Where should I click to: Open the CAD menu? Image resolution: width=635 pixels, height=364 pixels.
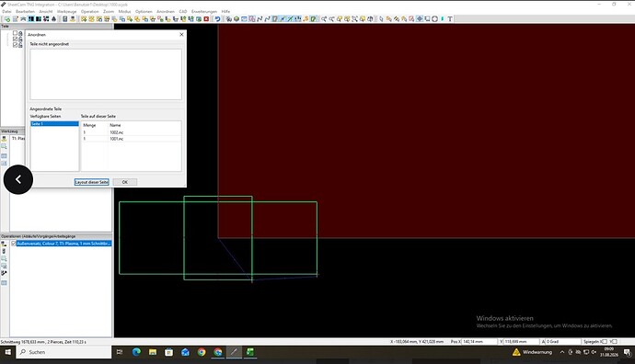tap(183, 11)
